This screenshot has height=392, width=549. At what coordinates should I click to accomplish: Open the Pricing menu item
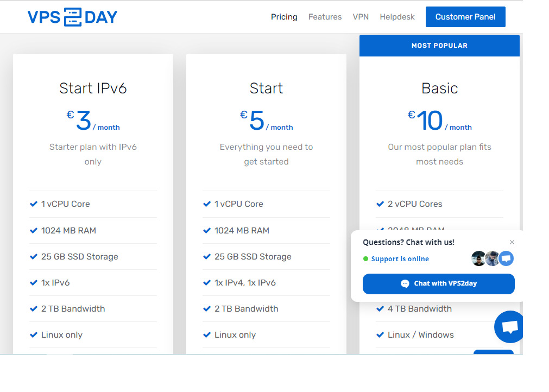click(x=284, y=17)
